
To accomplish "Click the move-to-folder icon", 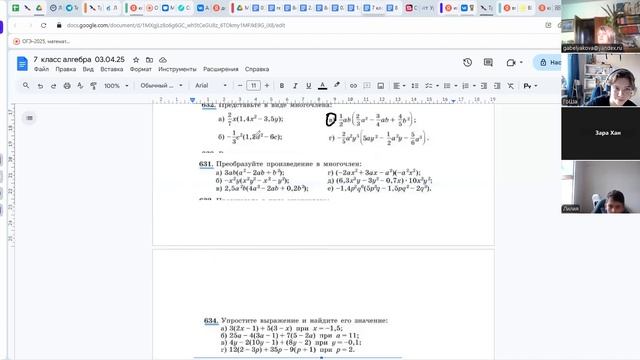I will point(149,60).
